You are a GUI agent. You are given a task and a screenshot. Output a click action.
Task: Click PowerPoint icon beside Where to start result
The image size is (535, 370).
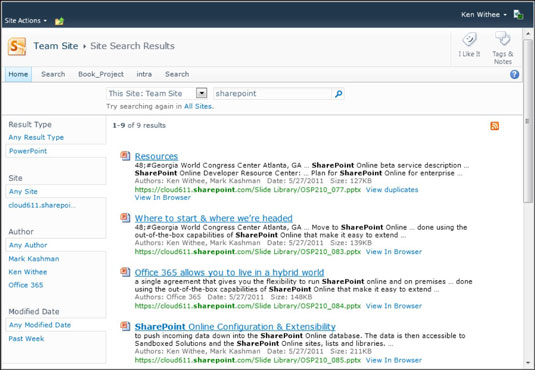click(125, 217)
